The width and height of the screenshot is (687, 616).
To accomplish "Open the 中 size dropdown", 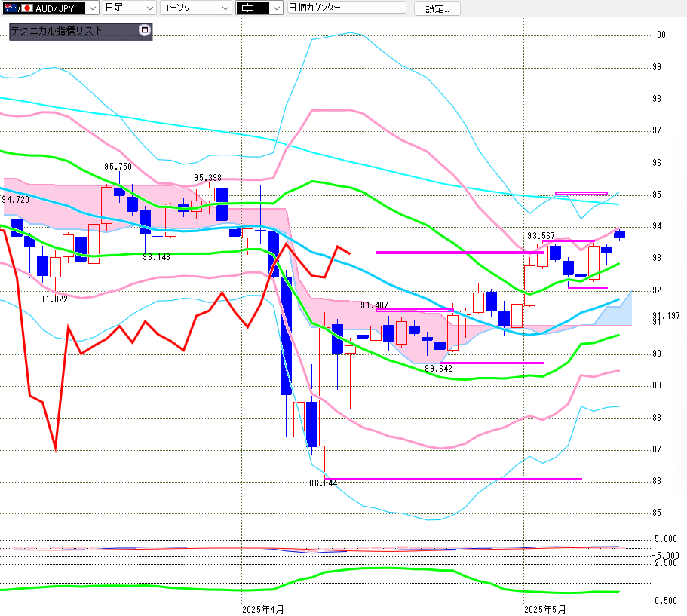I will [259, 8].
